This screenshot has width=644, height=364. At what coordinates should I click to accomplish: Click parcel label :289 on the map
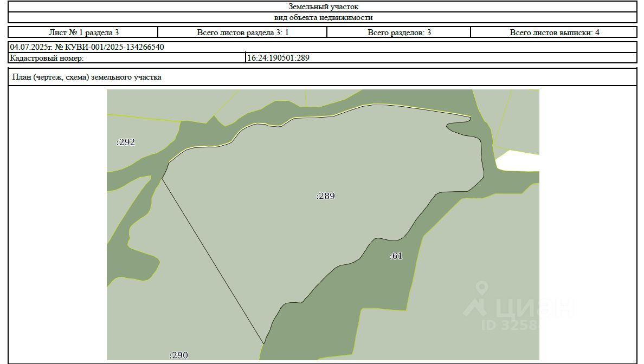point(325,196)
